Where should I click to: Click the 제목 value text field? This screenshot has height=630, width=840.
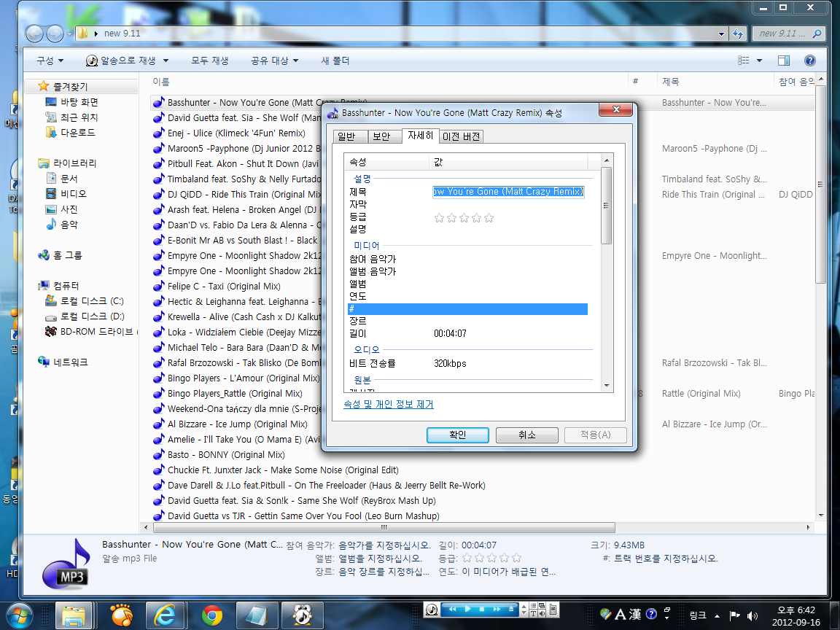pos(508,192)
